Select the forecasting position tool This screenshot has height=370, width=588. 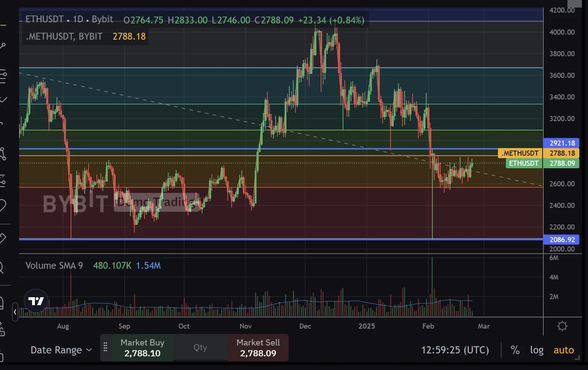pyautogui.click(x=3, y=181)
